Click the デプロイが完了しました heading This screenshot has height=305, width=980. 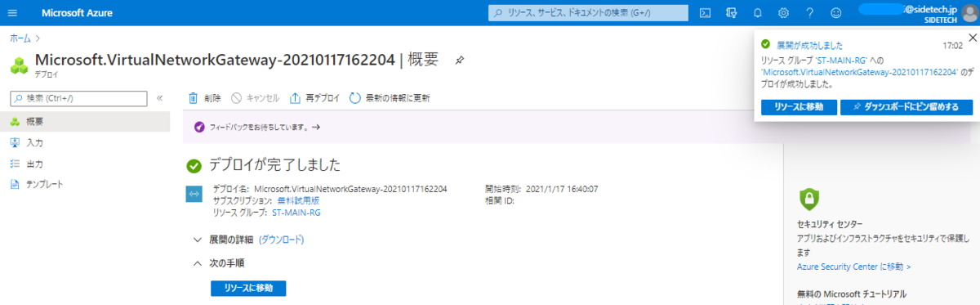pyautogui.click(x=275, y=165)
